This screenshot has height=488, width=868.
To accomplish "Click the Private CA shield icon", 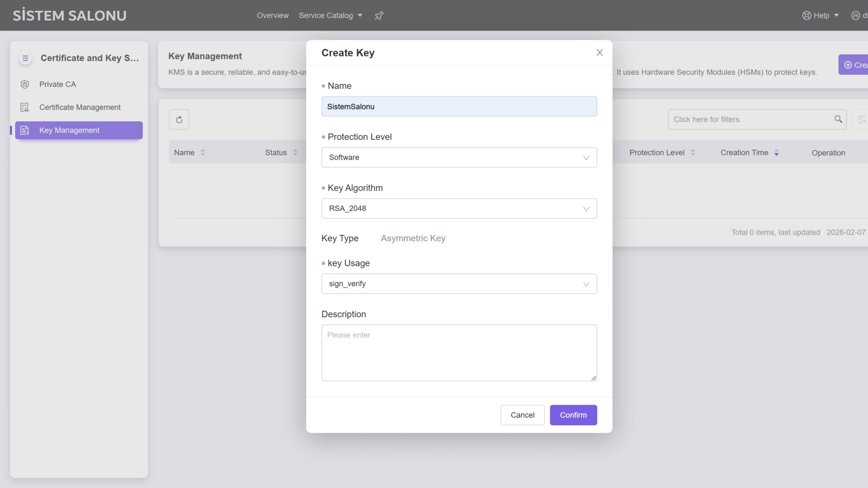I will click(25, 84).
